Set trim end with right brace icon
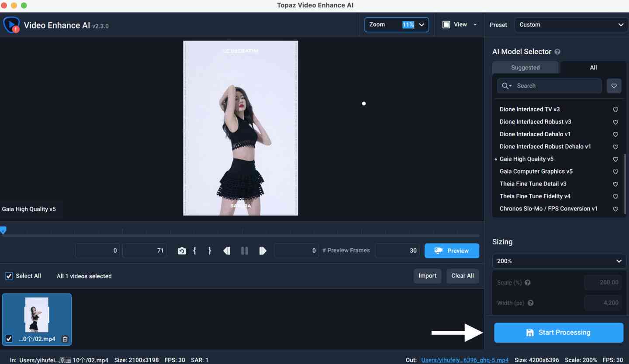 click(210, 251)
